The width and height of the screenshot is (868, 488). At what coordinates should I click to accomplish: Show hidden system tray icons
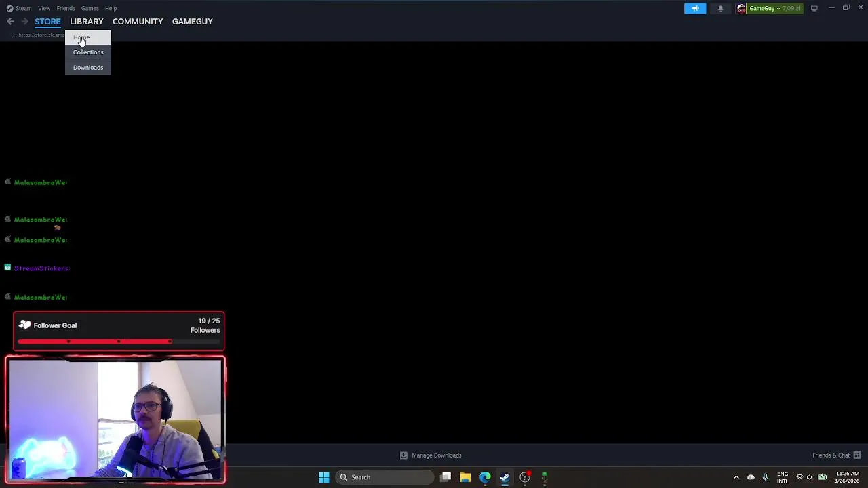(x=736, y=477)
